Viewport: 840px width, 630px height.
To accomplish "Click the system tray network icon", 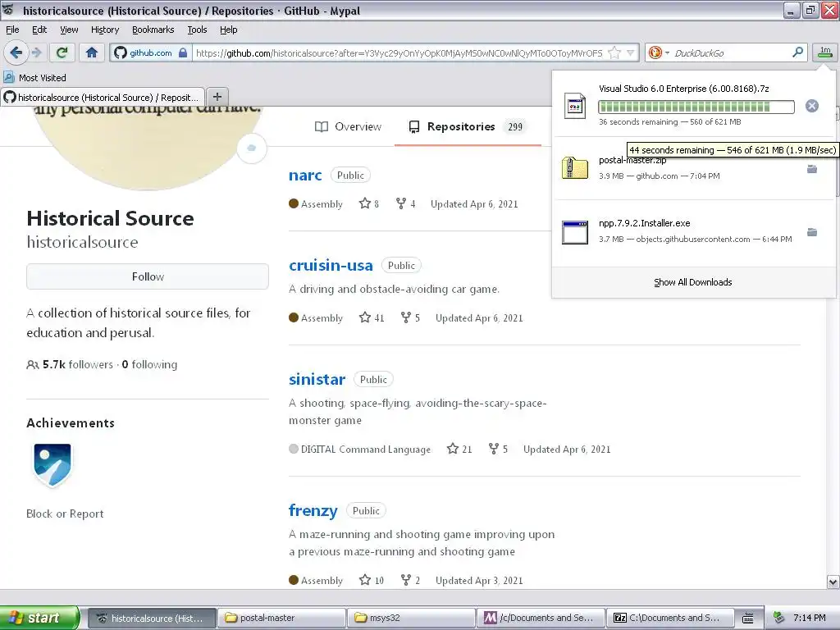I will (x=779, y=618).
